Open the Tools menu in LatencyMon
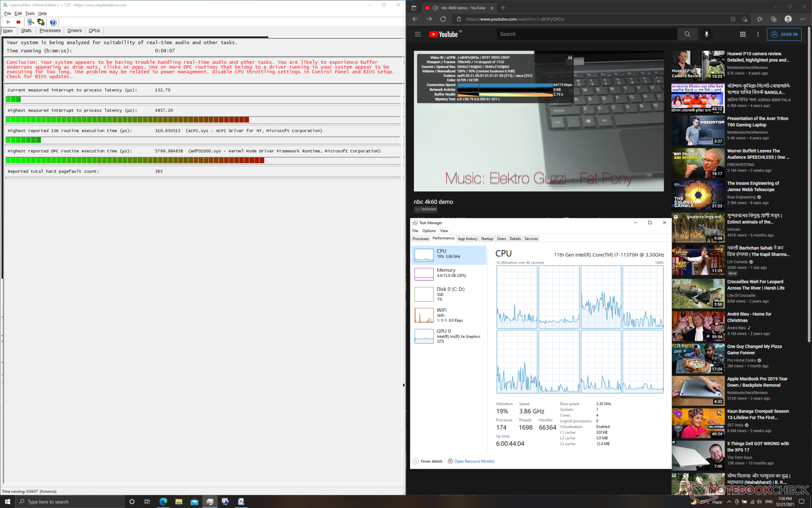 click(x=30, y=14)
